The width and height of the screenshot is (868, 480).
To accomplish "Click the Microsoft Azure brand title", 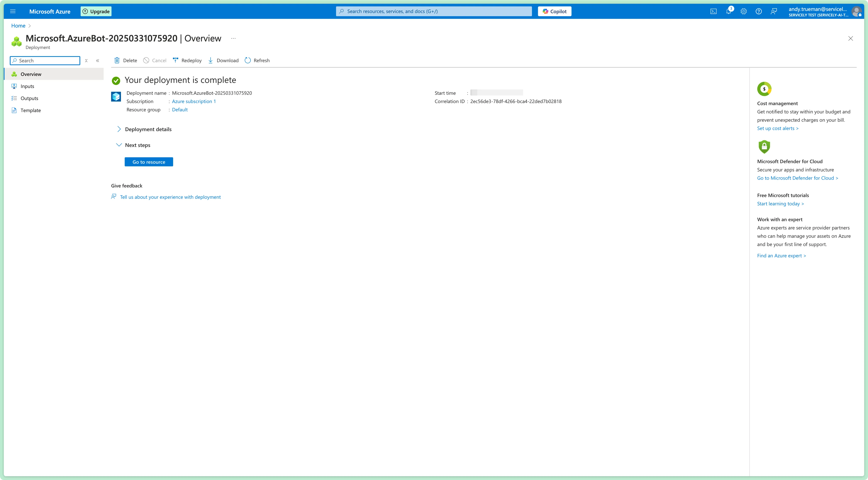I will pos(50,11).
